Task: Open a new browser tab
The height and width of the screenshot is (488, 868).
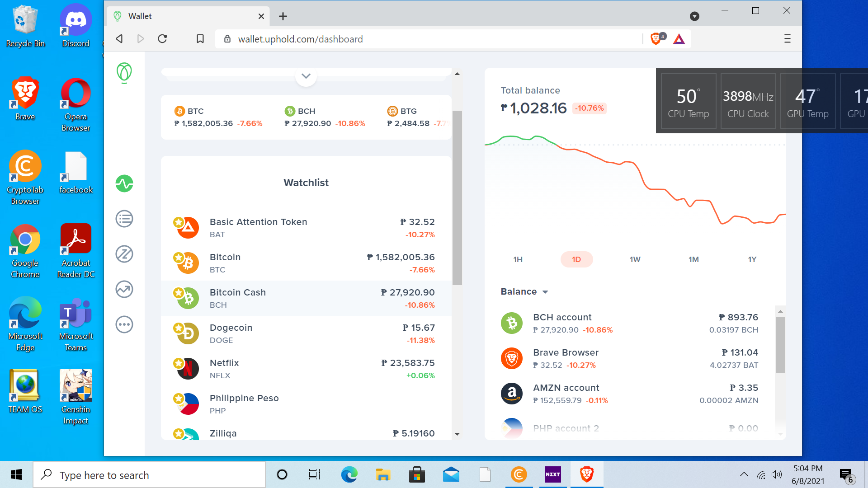Action: (x=283, y=16)
